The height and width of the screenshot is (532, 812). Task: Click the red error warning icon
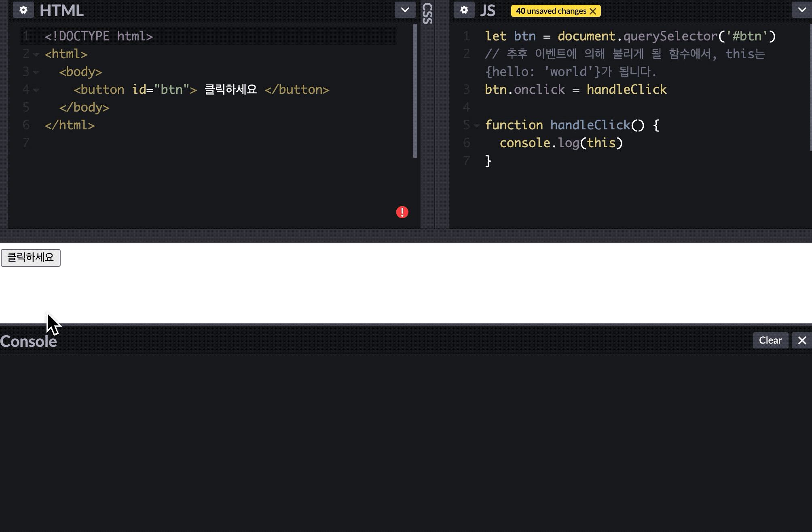(402, 212)
